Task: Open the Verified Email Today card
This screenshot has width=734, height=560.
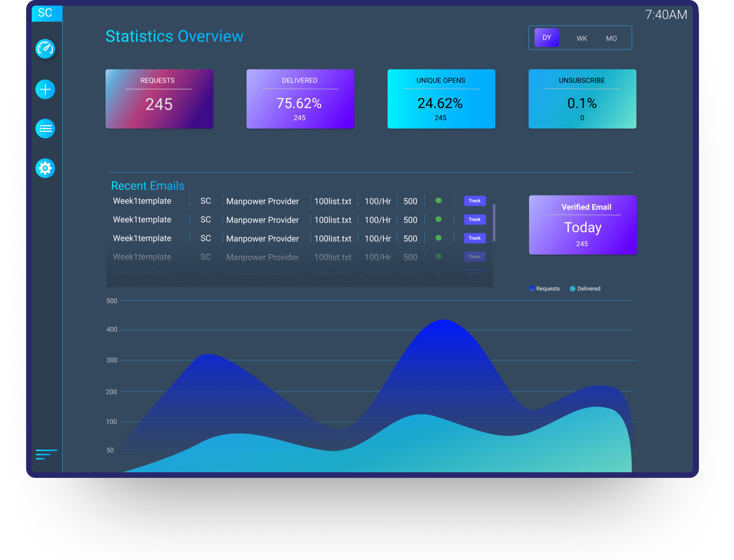Action: [582, 225]
